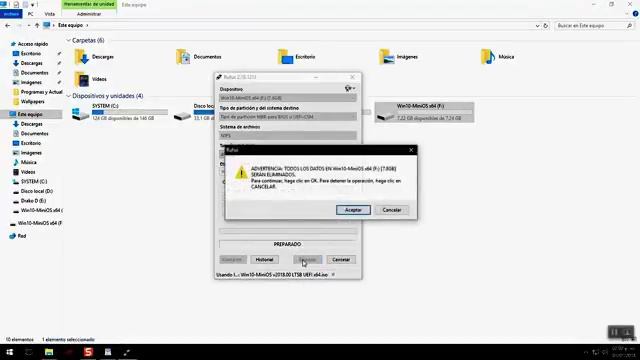Select Acceso rápido in sidebar
The height and width of the screenshot is (360, 640).
pos(33,44)
